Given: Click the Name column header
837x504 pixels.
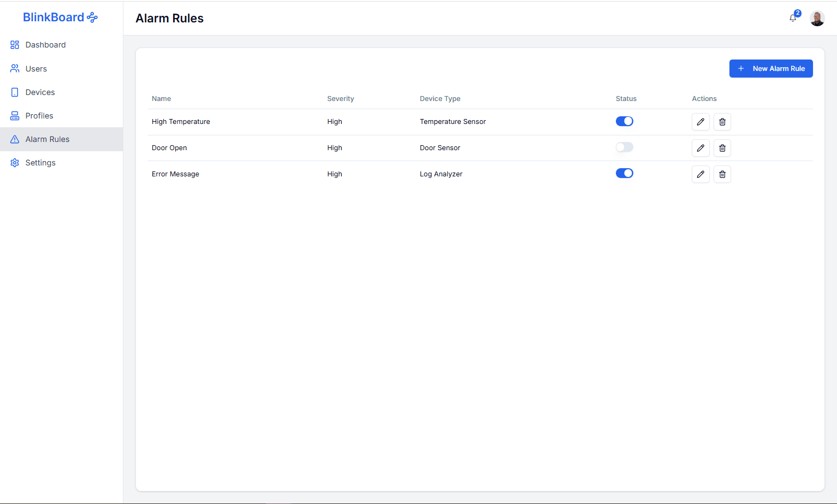Looking at the screenshot, I should click(x=162, y=99).
